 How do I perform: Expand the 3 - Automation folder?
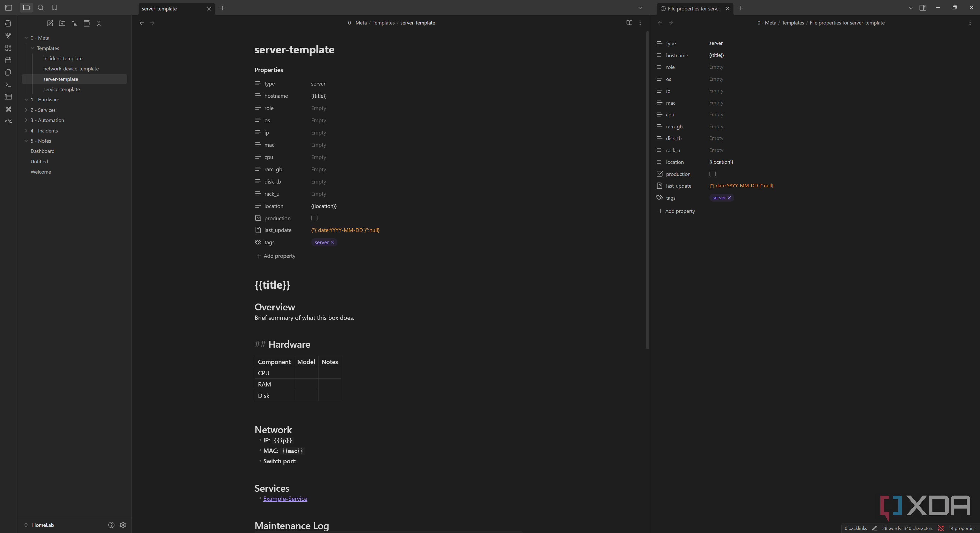pos(26,120)
